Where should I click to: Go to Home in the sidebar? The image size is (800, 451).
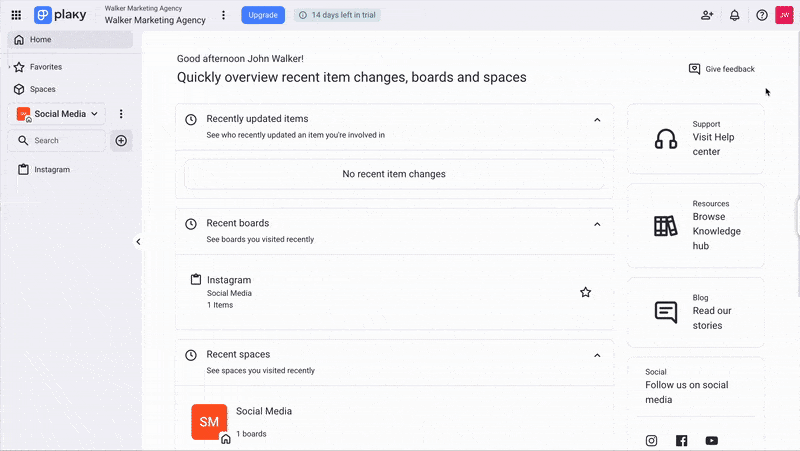40,40
